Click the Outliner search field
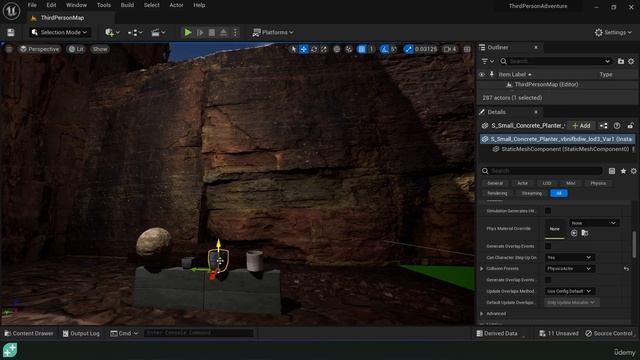 (x=556, y=61)
